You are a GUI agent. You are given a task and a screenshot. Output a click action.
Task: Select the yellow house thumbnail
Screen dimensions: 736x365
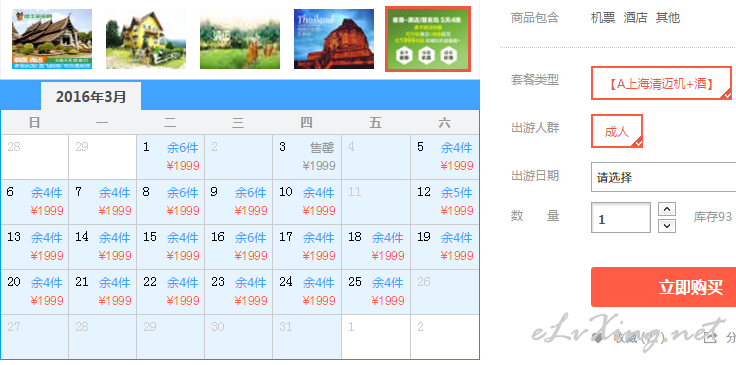[x=146, y=39]
